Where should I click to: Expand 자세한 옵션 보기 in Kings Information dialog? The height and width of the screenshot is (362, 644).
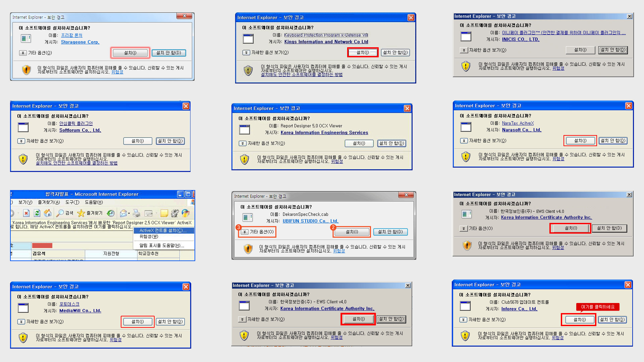pos(246,53)
